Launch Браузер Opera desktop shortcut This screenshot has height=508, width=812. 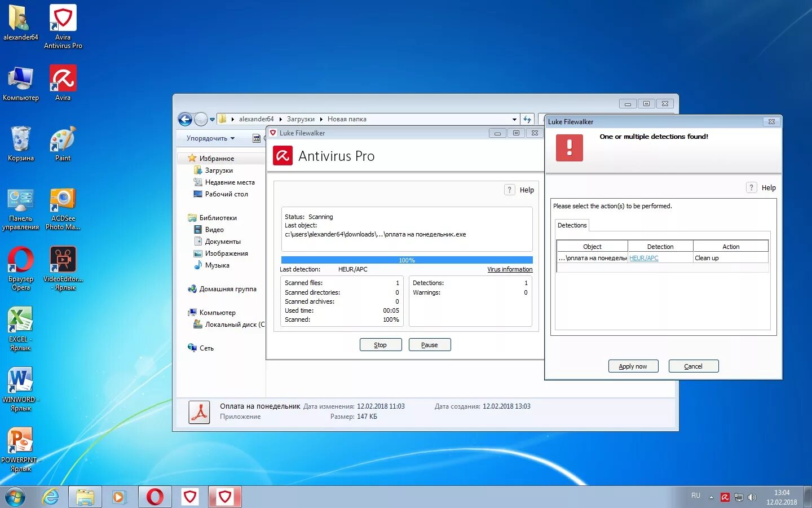21,269
